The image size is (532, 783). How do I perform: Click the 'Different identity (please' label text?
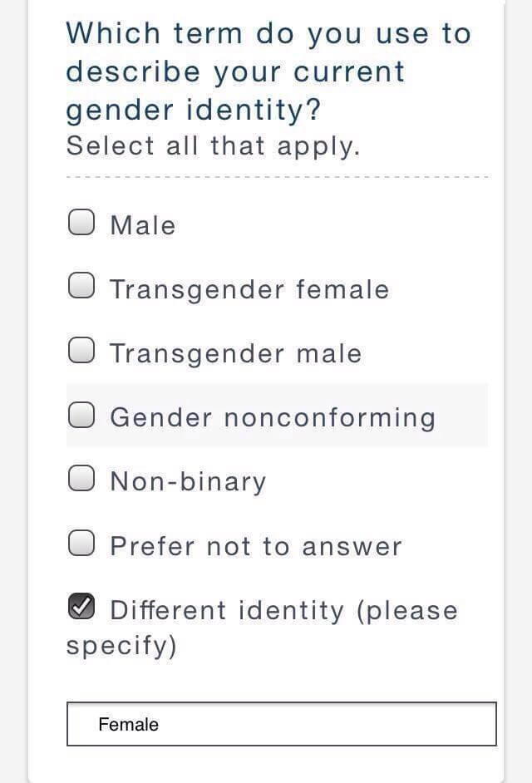(x=283, y=610)
